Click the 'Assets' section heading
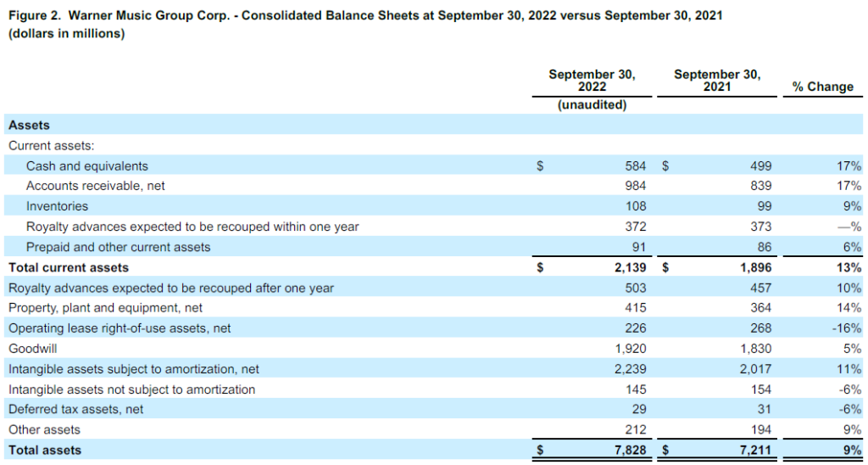The image size is (868, 465). tap(29, 126)
